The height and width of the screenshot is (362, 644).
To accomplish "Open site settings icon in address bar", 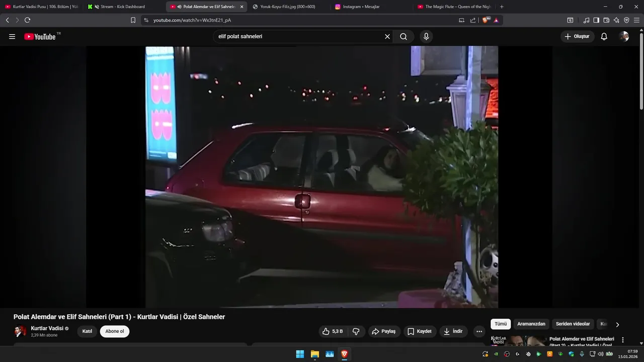I will coord(146,20).
